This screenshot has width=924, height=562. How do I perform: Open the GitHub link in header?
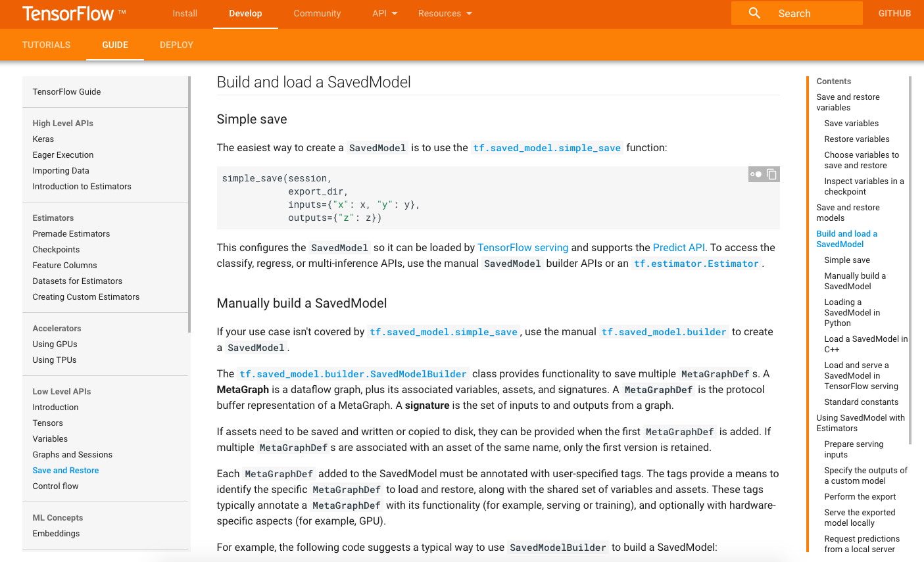point(894,13)
